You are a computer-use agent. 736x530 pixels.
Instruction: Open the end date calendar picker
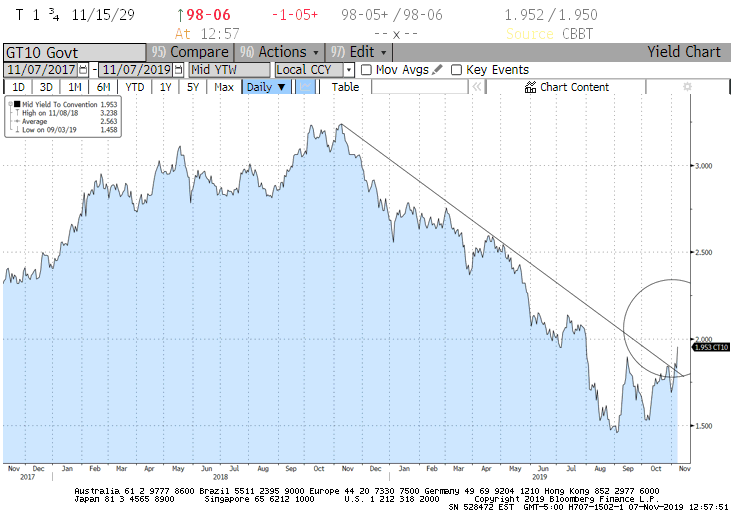pos(178,70)
